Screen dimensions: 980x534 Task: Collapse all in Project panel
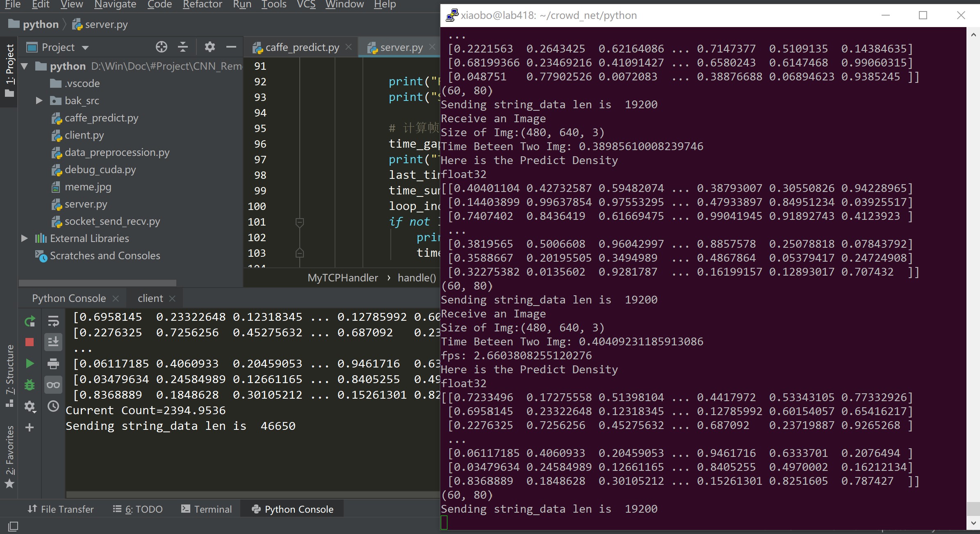pyautogui.click(x=183, y=47)
